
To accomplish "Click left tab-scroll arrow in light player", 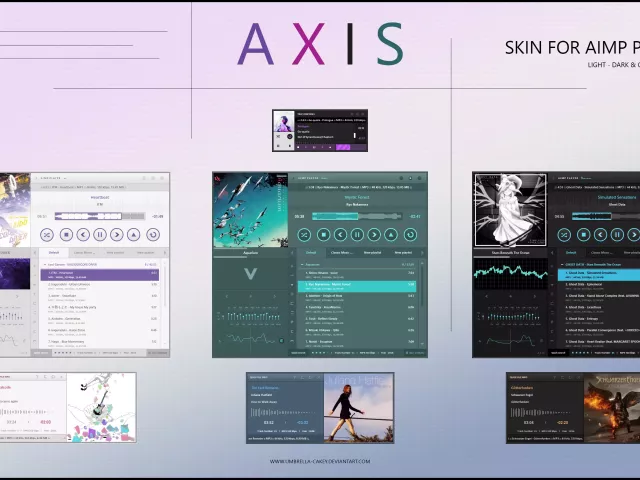I will 35,253.
